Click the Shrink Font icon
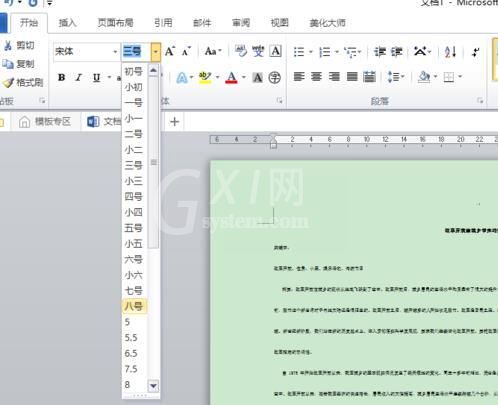 coord(186,52)
